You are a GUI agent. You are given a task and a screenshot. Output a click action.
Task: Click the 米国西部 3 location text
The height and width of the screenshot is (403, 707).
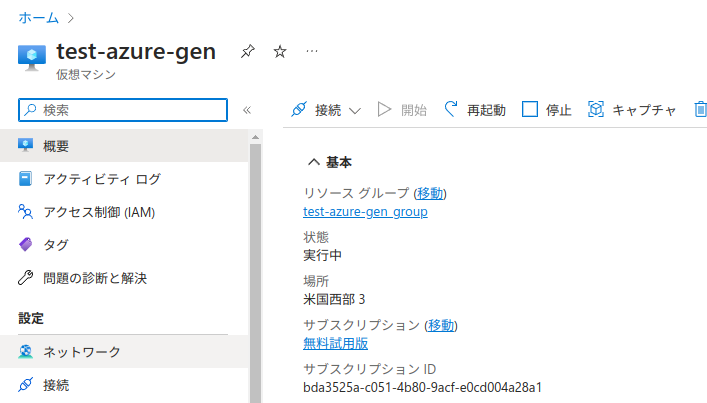pyautogui.click(x=334, y=299)
